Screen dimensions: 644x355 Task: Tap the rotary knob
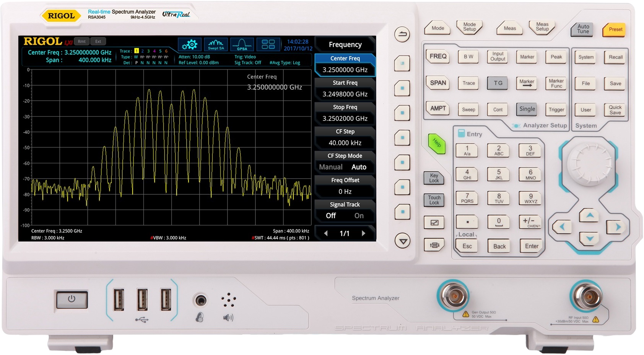click(589, 164)
